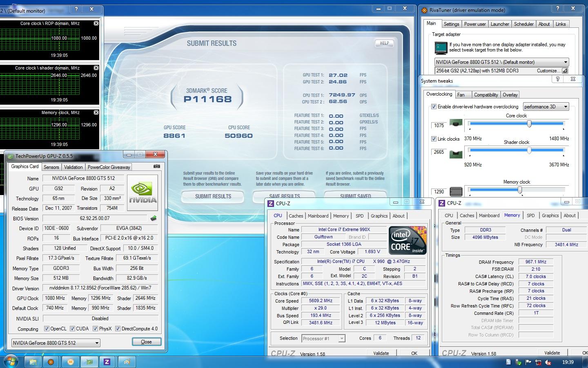Image resolution: width=588 pixels, height=368 pixels.
Task: Click the Close button in GPU-Z
Action: tap(146, 342)
